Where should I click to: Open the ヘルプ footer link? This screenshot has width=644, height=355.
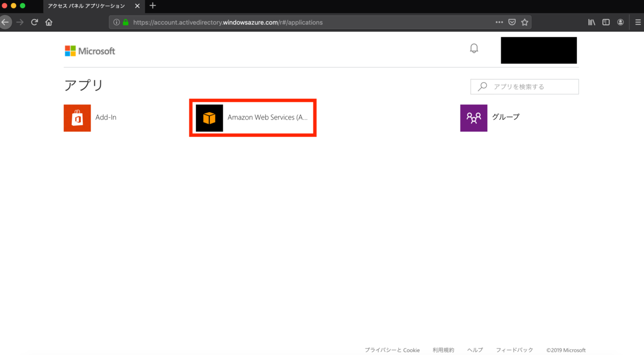point(475,350)
